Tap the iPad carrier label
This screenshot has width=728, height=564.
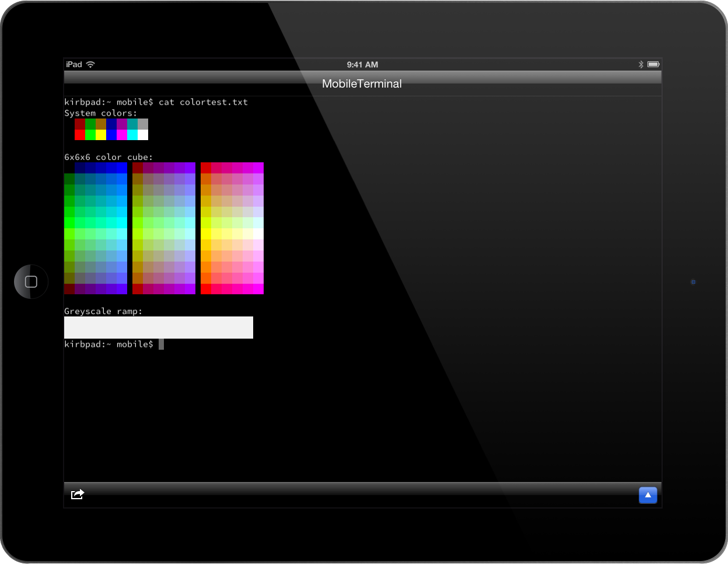point(74,64)
